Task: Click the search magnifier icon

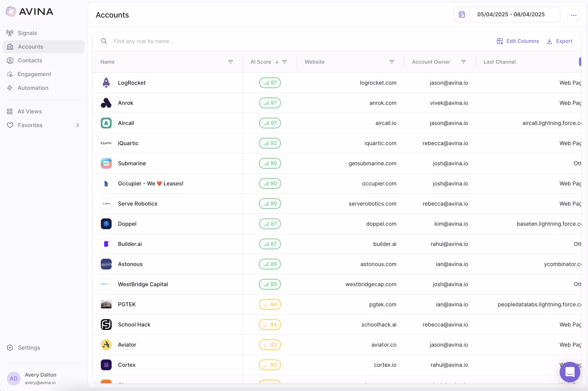Action: click(104, 41)
